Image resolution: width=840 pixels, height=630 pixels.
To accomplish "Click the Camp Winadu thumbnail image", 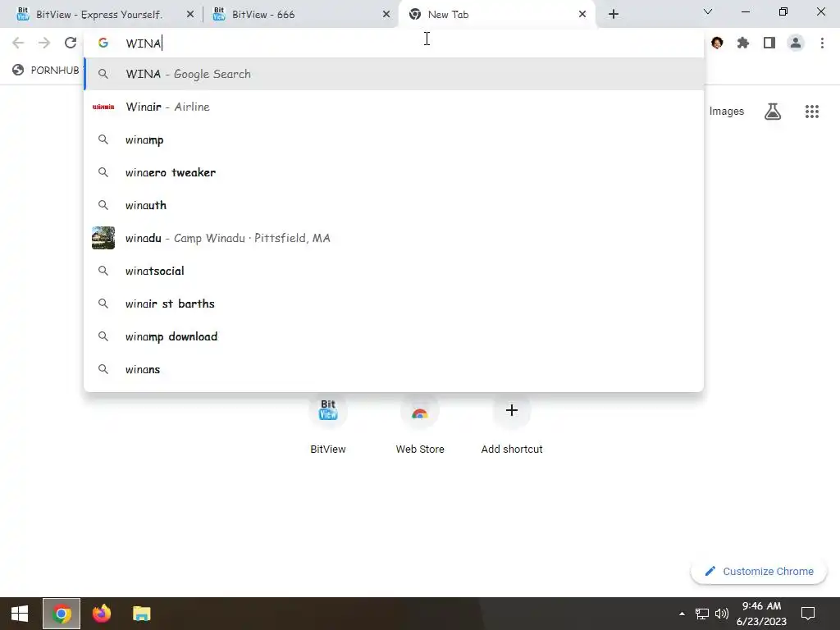I will [x=103, y=238].
